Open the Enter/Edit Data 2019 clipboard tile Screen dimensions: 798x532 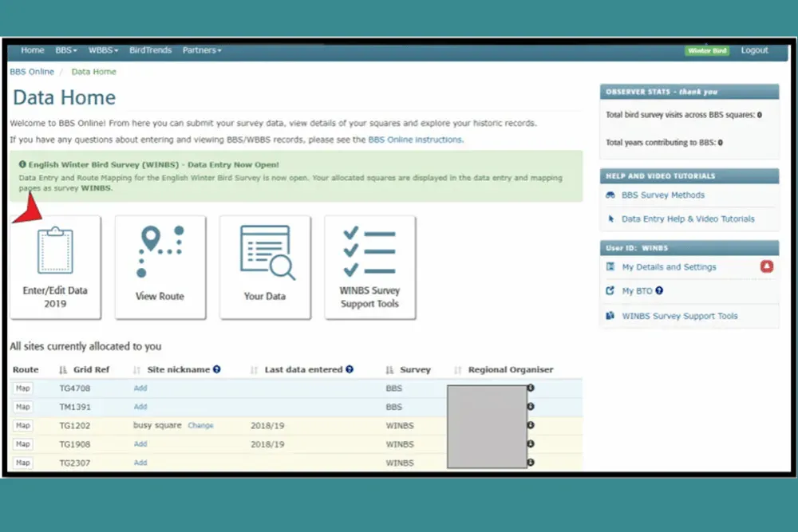(55, 266)
